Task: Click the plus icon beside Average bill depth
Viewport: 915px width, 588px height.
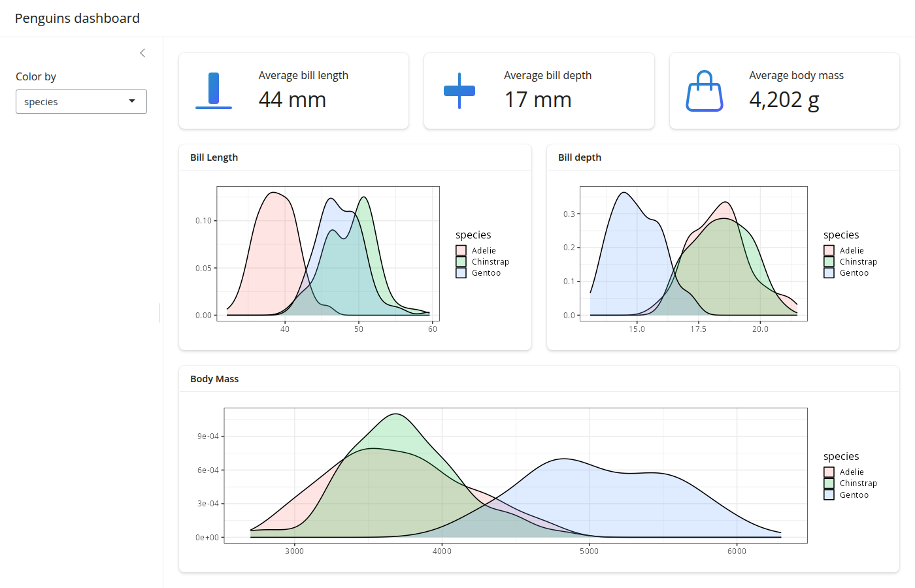Action: pos(459,91)
